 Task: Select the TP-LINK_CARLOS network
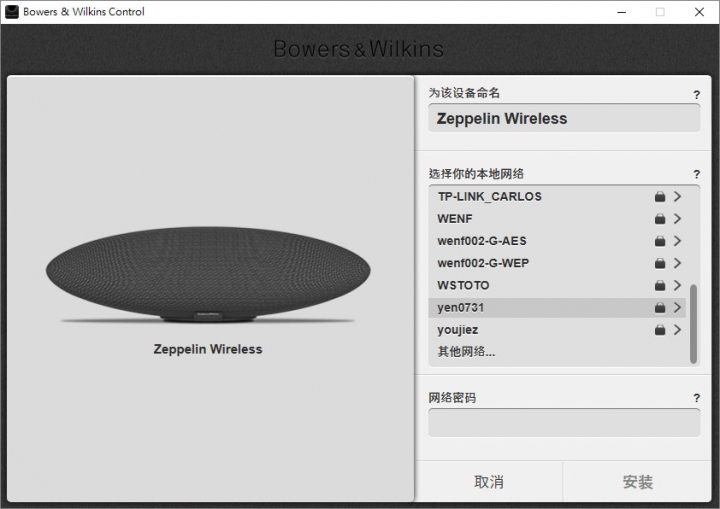[557, 197]
